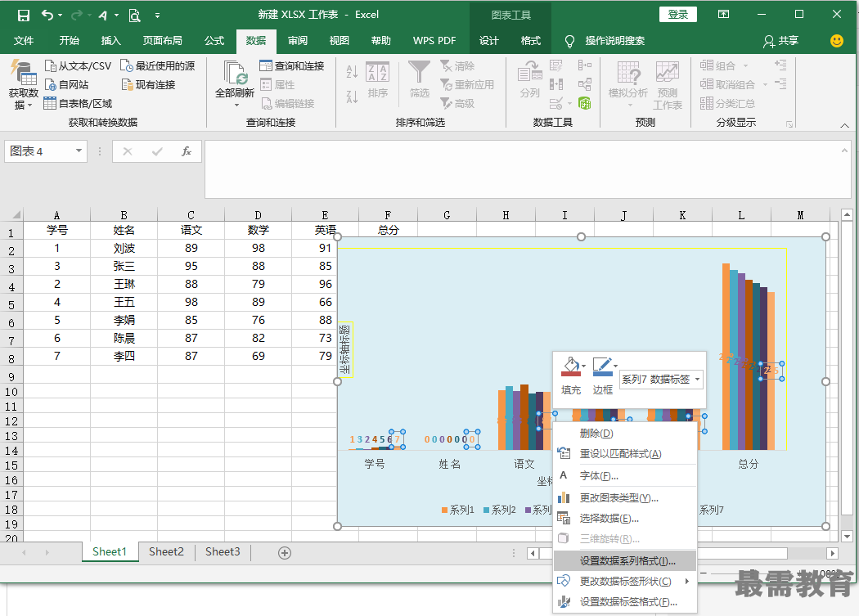
Task: Open the 排序 sort dialog
Action: coord(377,80)
